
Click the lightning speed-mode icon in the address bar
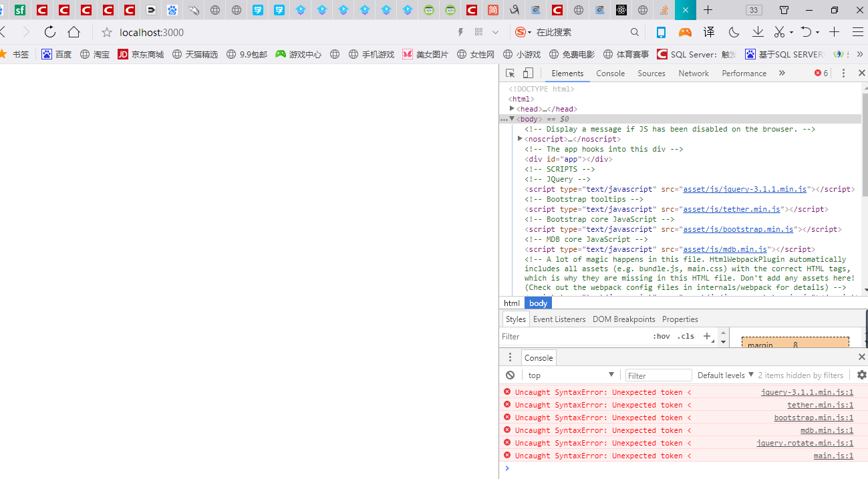coord(460,32)
